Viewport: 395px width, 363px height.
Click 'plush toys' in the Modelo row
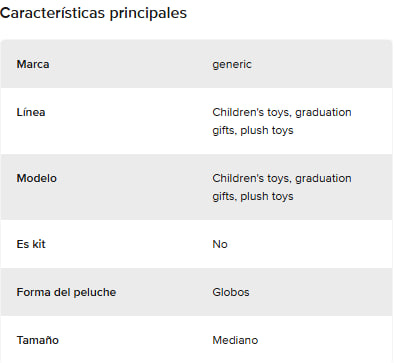pos(267,196)
